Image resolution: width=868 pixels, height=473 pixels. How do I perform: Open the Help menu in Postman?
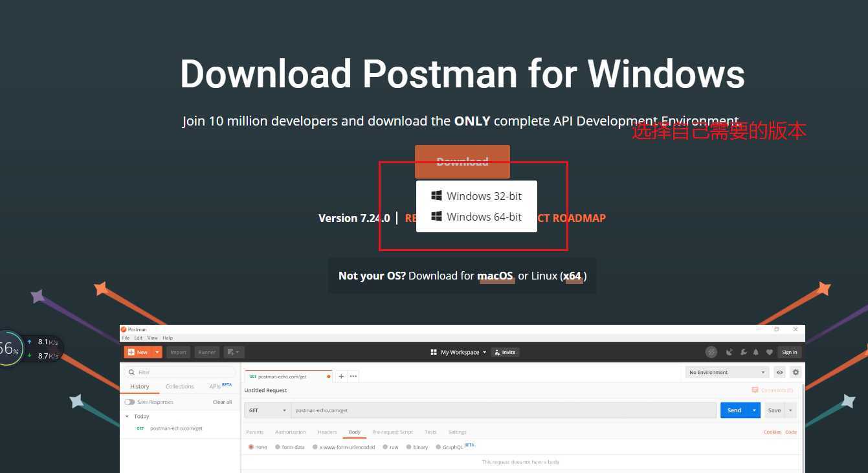168,338
